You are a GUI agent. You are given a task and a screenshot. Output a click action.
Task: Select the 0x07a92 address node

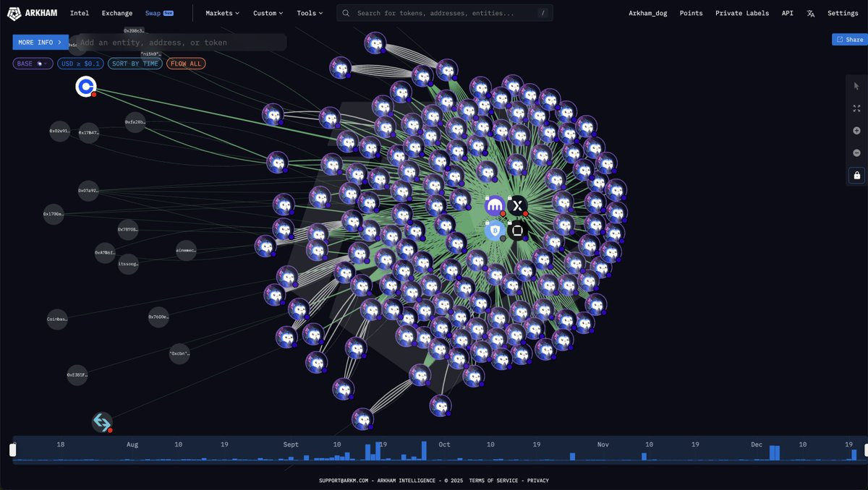point(88,191)
